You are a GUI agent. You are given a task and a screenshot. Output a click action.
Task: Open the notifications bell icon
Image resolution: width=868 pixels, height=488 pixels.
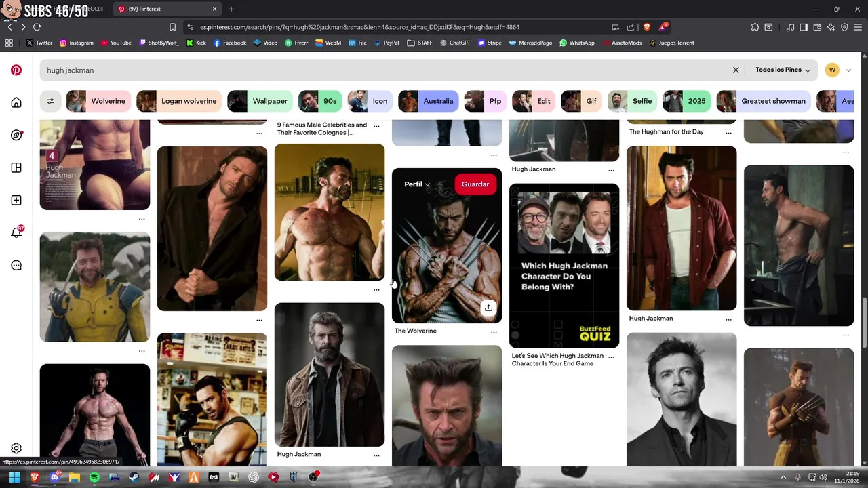(16, 232)
